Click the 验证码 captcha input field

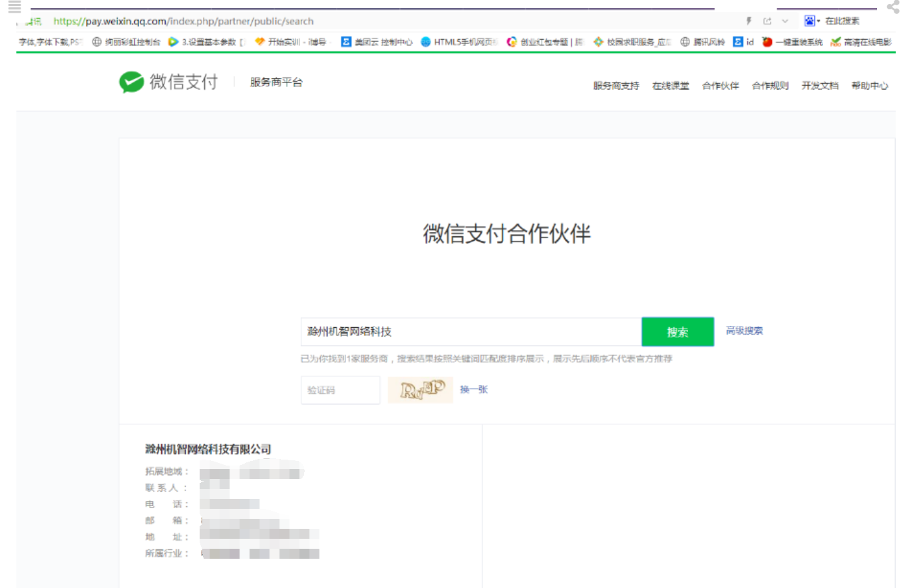pyautogui.click(x=340, y=390)
